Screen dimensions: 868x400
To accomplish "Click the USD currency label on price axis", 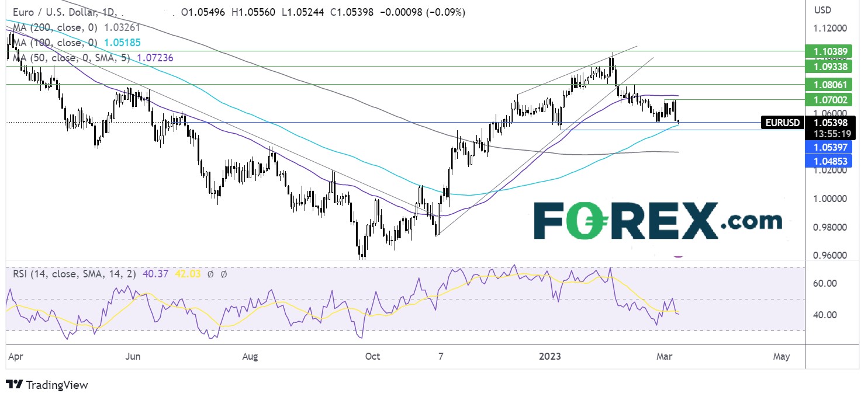I will 822,10.
